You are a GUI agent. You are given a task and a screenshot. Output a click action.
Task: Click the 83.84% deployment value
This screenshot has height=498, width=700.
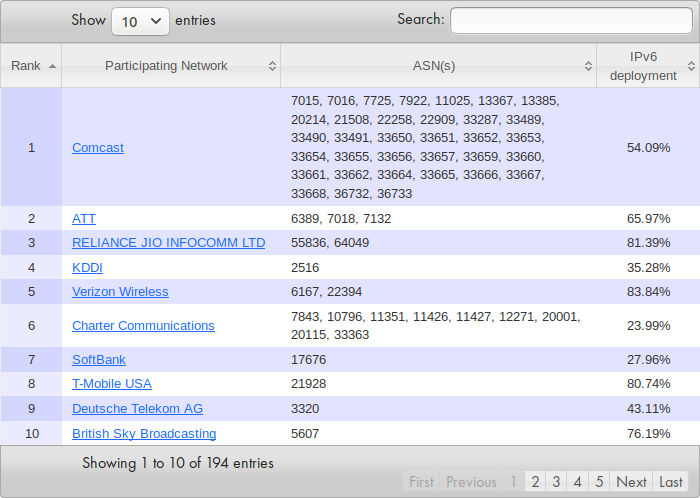(648, 292)
